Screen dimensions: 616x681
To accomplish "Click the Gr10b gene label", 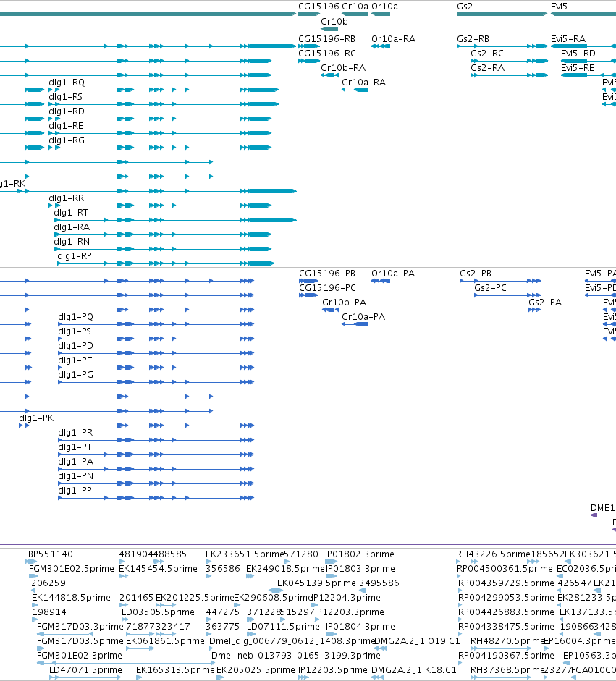I will [x=334, y=22].
